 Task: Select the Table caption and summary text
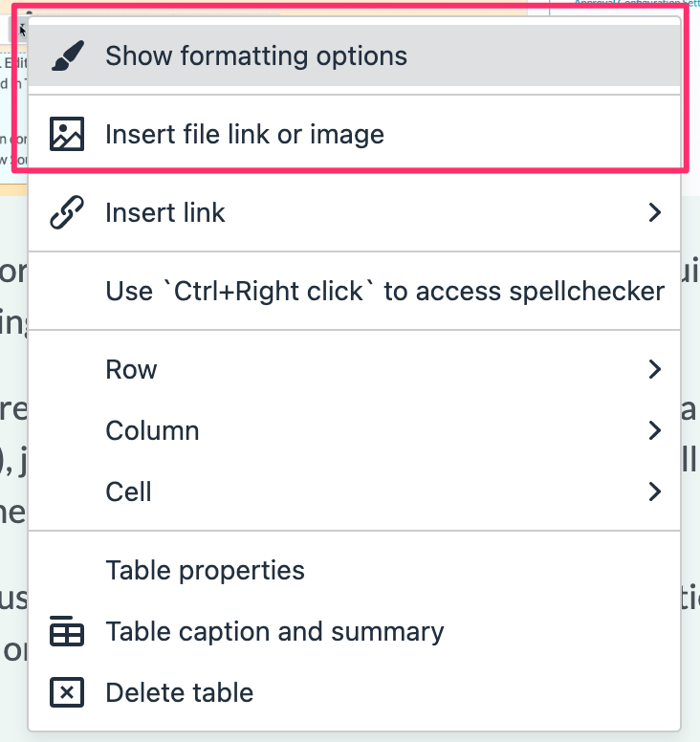274,632
